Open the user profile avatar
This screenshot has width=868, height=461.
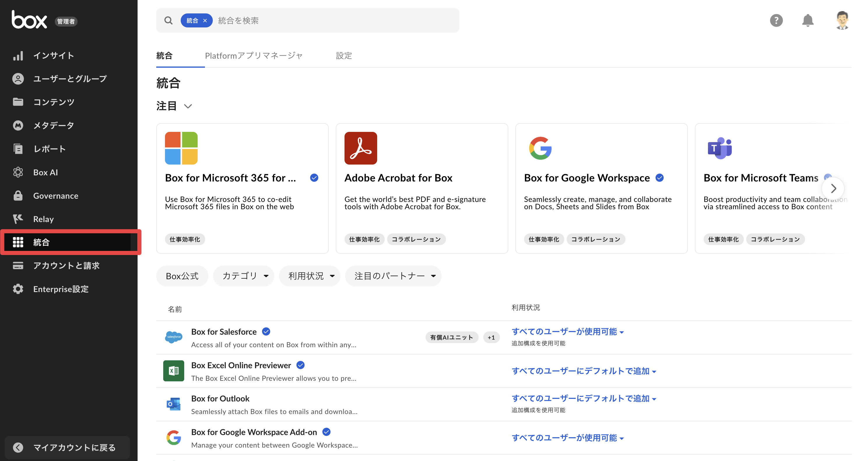(842, 21)
